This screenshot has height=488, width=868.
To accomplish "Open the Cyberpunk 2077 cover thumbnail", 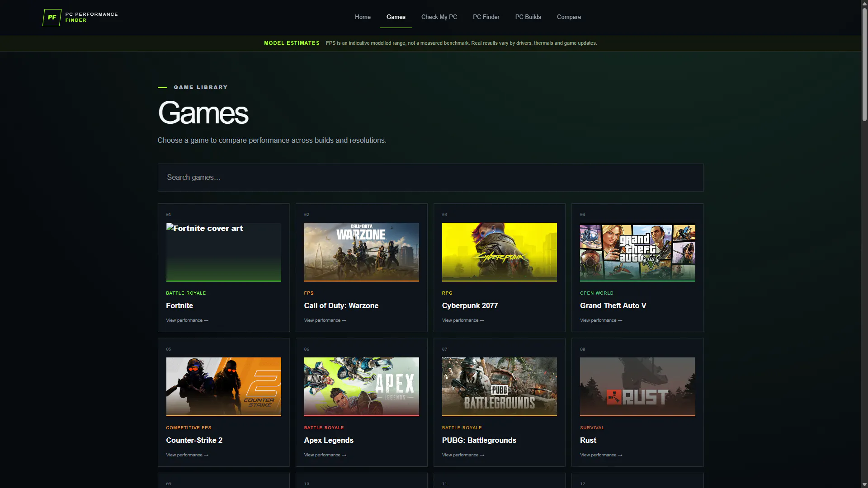I will click(x=499, y=252).
